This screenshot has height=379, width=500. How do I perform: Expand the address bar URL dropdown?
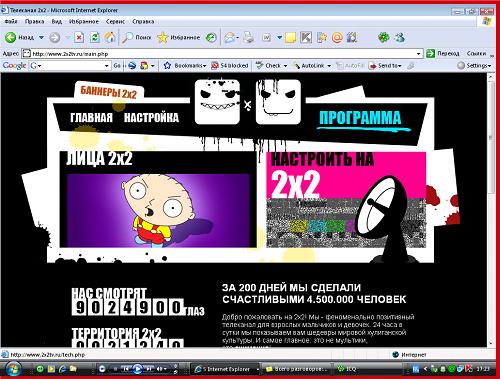(419, 53)
